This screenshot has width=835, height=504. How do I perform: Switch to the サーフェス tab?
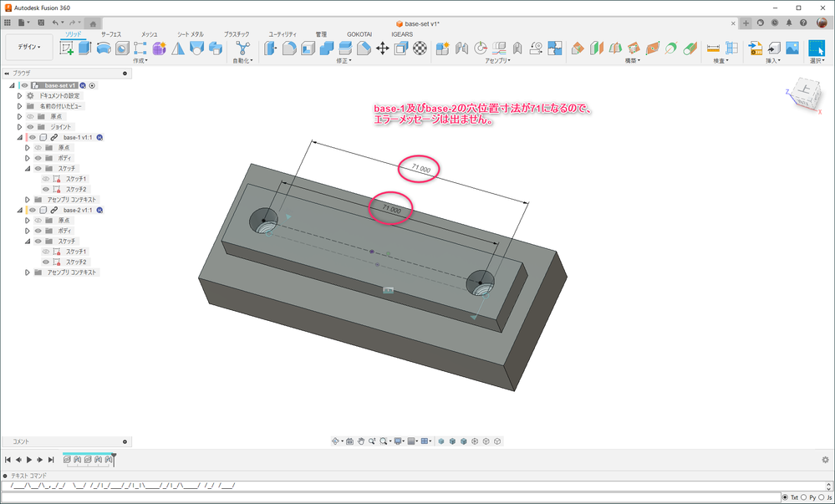(111, 34)
